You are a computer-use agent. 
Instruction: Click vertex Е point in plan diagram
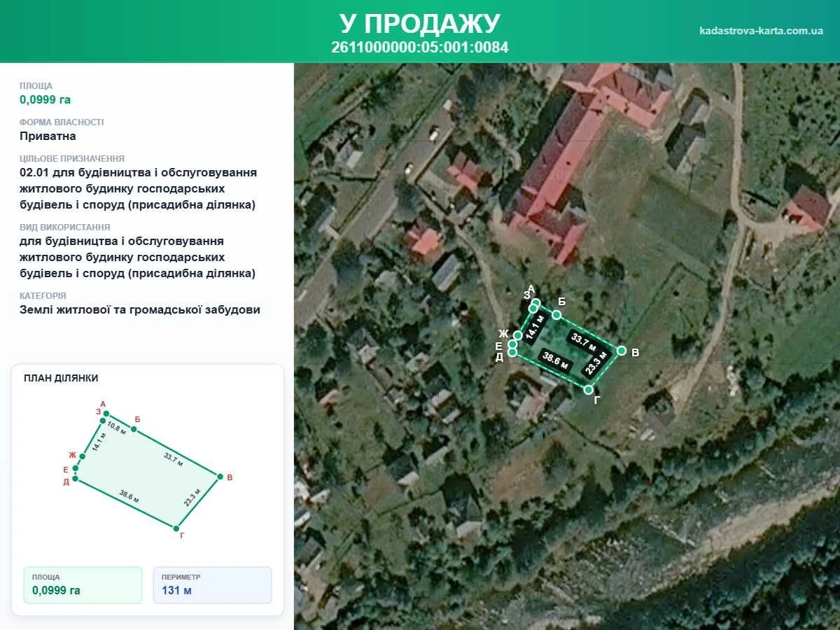point(76,468)
